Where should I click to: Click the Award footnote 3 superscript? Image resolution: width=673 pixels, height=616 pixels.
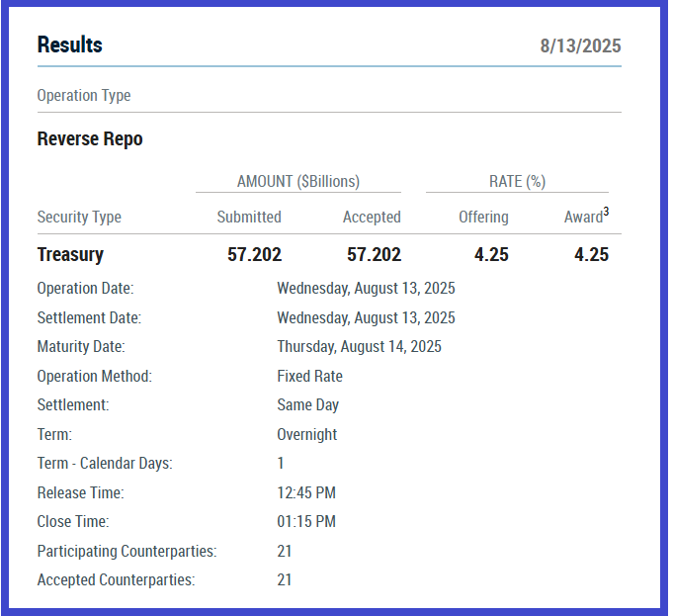[606, 211]
